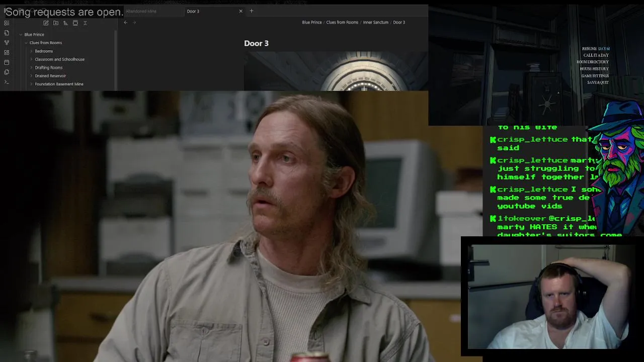The image size is (644, 362).
Task: Click the new folder icon in file explorer
Action: tap(55, 23)
